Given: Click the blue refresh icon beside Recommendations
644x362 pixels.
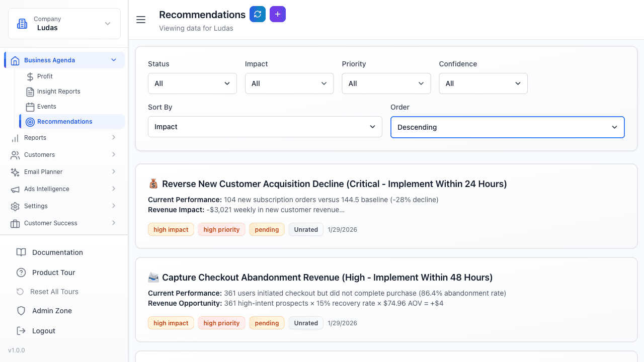Looking at the screenshot, I should 258,14.
